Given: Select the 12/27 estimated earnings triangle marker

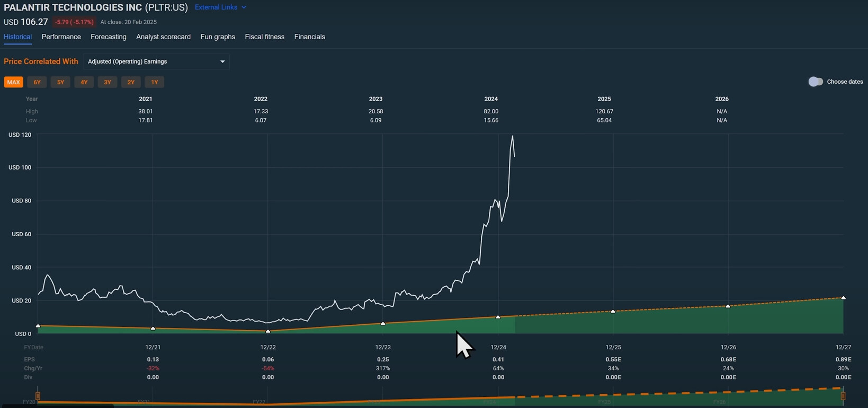Looking at the screenshot, I should pyautogui.click(x=843, y=298).
